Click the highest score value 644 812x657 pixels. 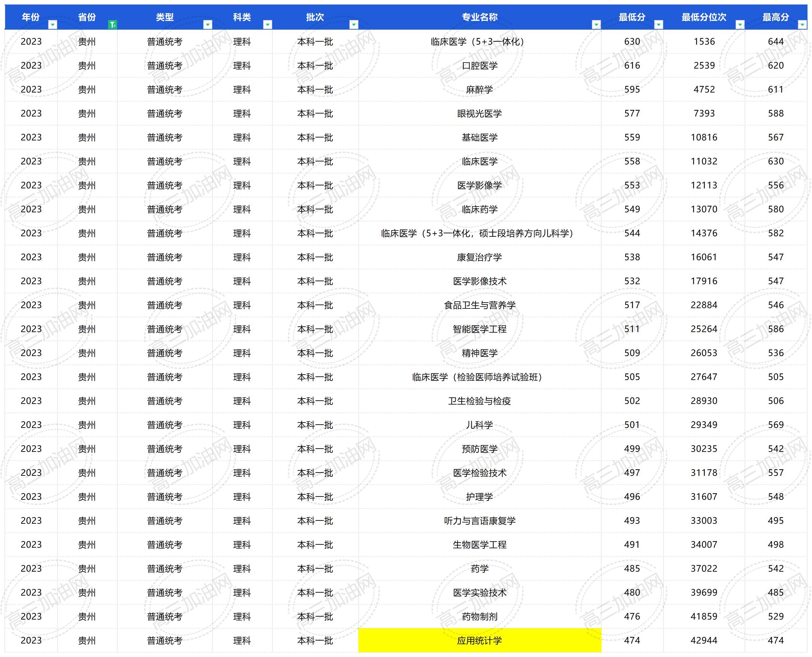coord(776,42)
